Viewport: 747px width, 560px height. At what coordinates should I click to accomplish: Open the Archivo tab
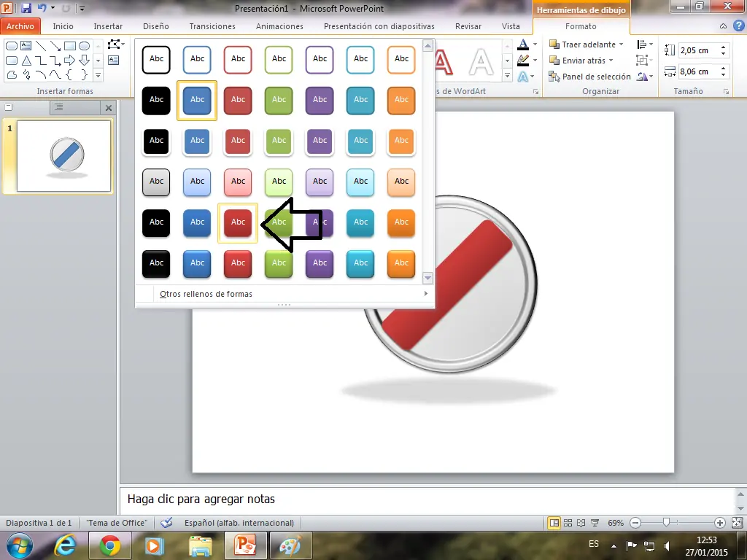coord(20,26)
